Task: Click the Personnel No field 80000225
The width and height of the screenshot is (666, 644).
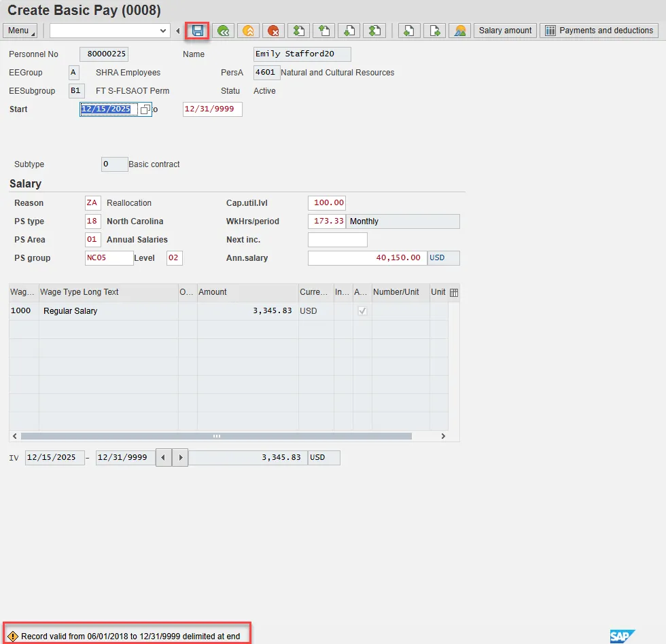Action: pos(104,54)
